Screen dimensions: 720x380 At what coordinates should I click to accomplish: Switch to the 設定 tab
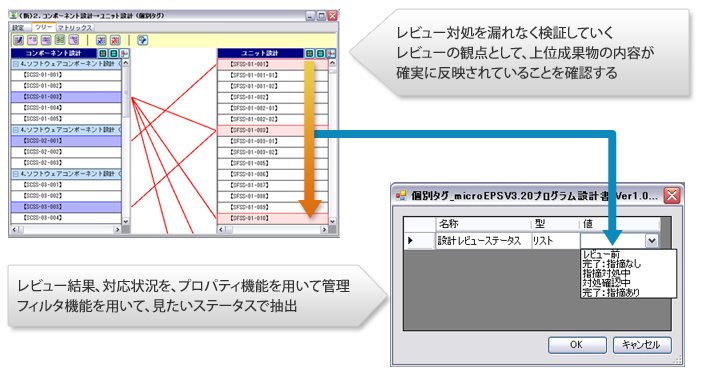pos(19,28)
